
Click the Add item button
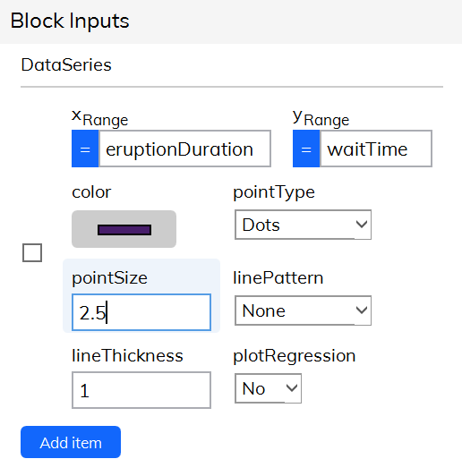71,442
